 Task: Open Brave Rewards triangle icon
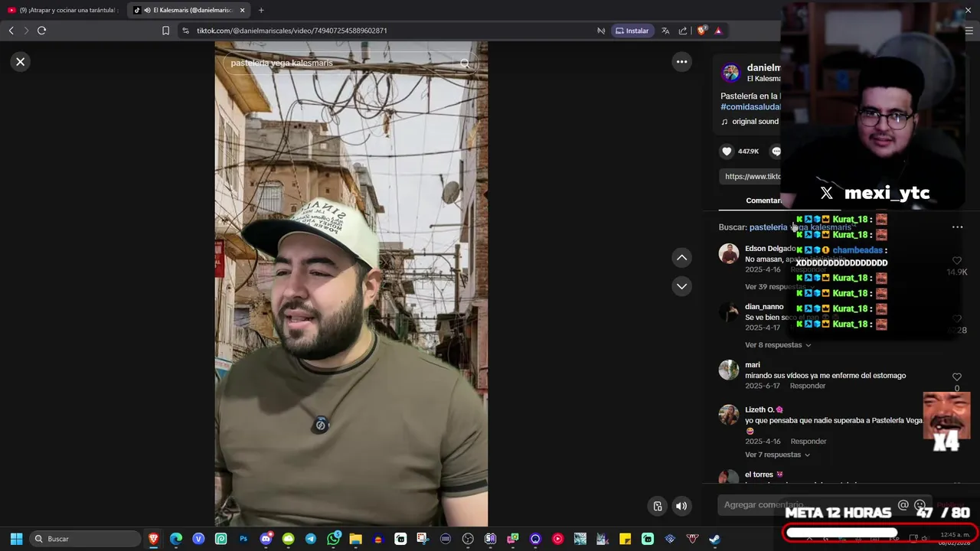click(718, 31)
